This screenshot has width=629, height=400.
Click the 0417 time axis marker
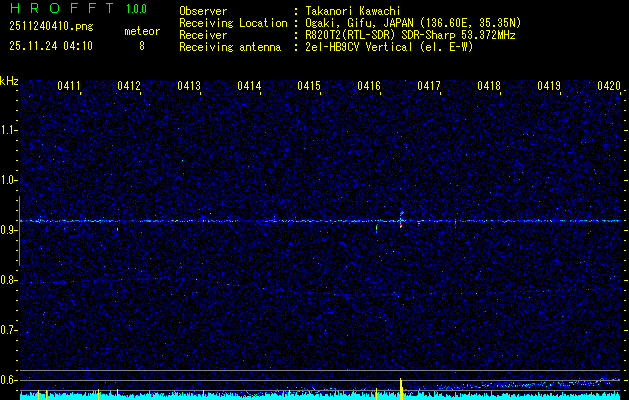[x=429, y=86]
